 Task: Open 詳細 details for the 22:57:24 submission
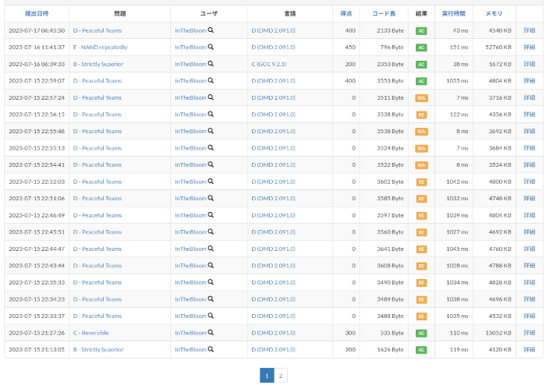[530, 97]
